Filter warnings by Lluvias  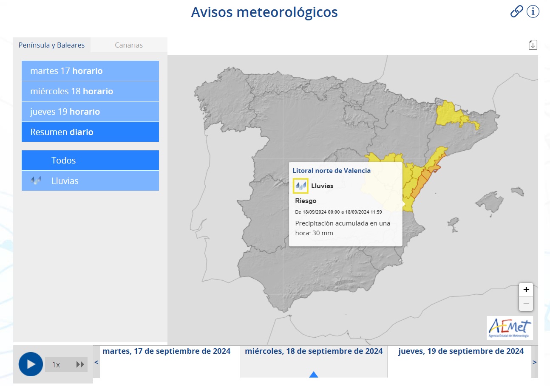pyautogui.click(x=90, y=181)
